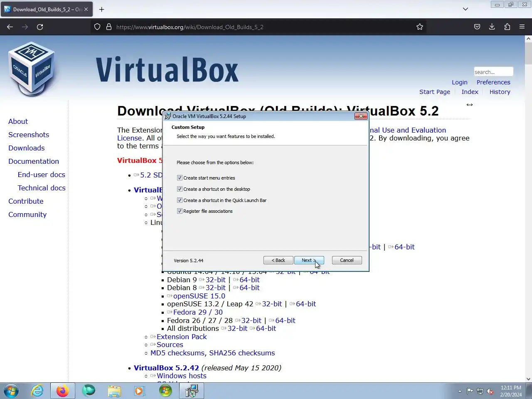Open the Fedora 29 / 30 download link
Image resolution: width=532 pixels, height=399 pixels.
pos(198,312)
